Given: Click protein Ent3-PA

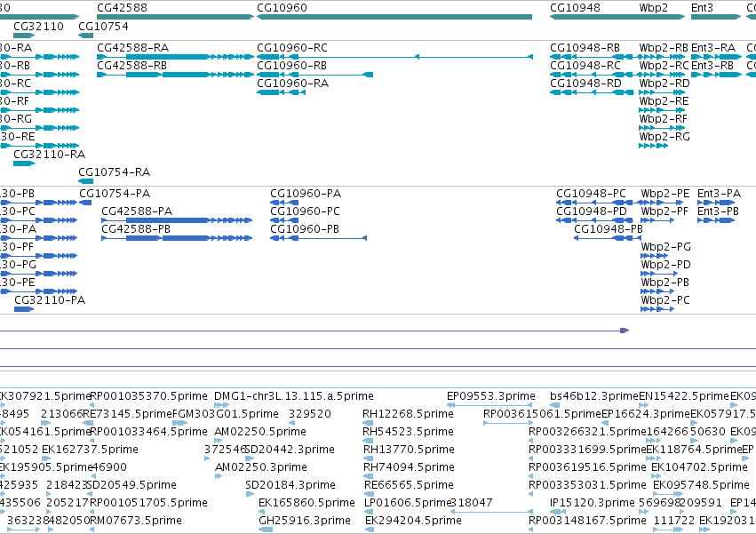Looking at the screenshot, I should point(720,194).
